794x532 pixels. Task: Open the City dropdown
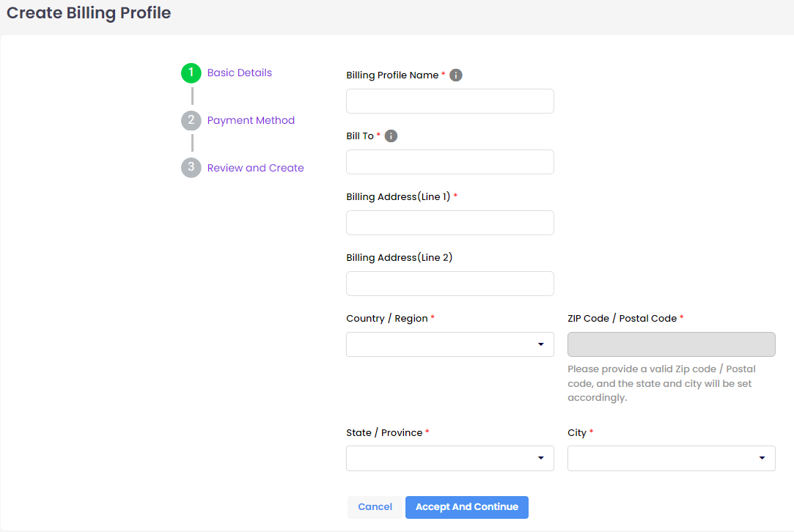671,458
